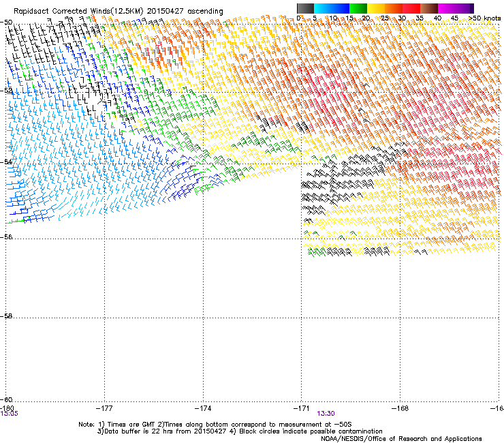Click the latitude label '-58'
Viewport: 504px width, 443px height.
6,316
